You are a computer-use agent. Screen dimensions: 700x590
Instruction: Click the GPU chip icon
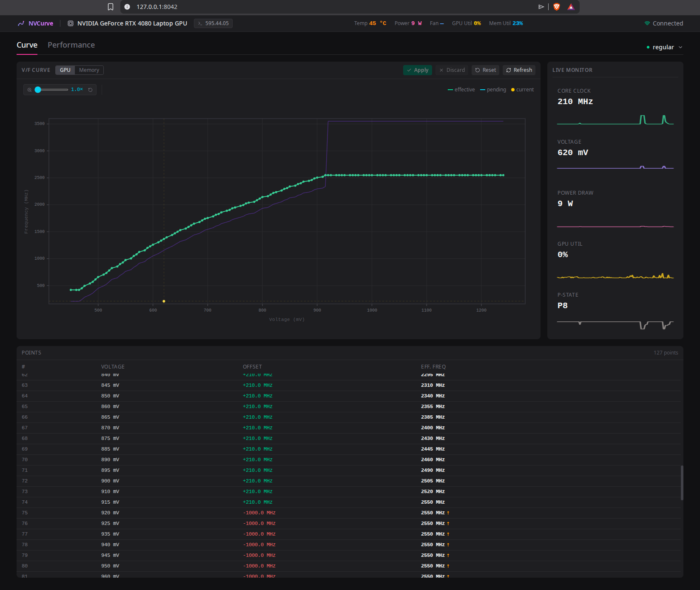pos(71,23)
